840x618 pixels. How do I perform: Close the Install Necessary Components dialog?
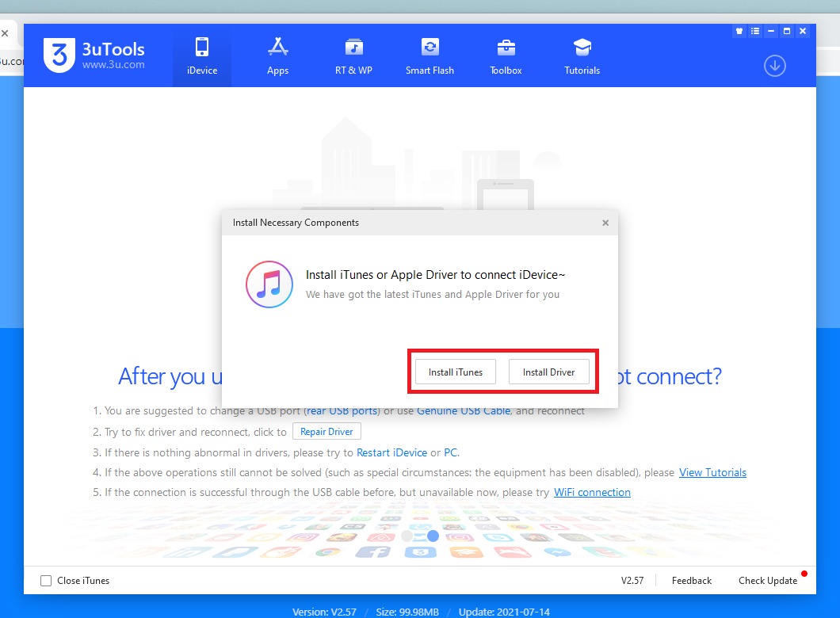tap(605, 223)
